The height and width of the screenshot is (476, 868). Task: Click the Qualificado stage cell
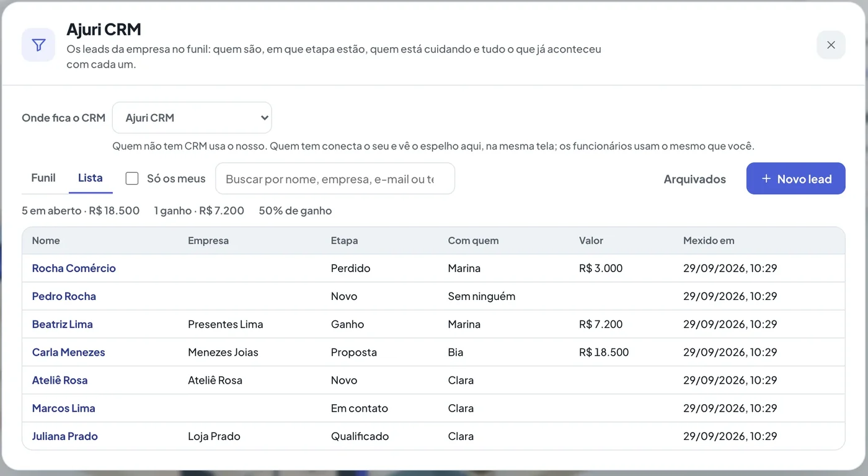tap(360, 436)
